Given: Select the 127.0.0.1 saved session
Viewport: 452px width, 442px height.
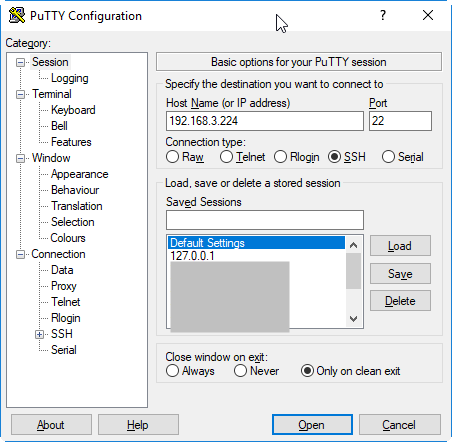Looking at the screenshot, I should coord(256,256).
